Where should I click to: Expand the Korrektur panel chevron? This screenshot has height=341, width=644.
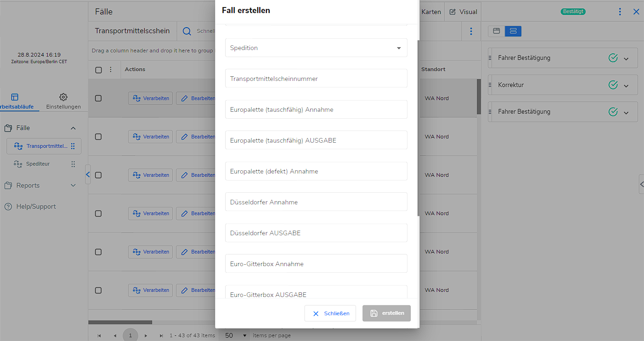(x=626, y=86)
